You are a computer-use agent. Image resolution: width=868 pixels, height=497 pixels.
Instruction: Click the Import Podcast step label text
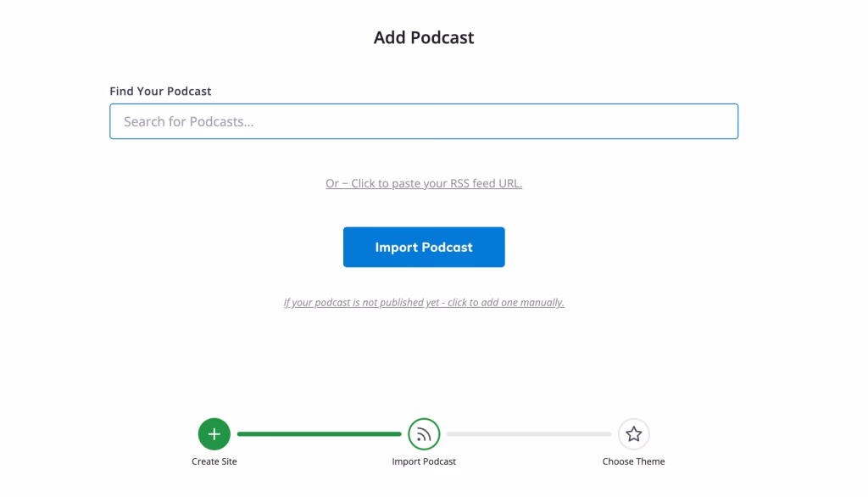(424, 461)
